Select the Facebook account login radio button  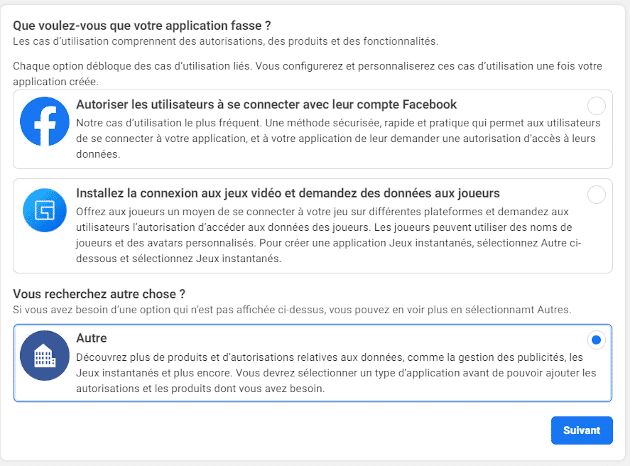(x=597, y=105)
